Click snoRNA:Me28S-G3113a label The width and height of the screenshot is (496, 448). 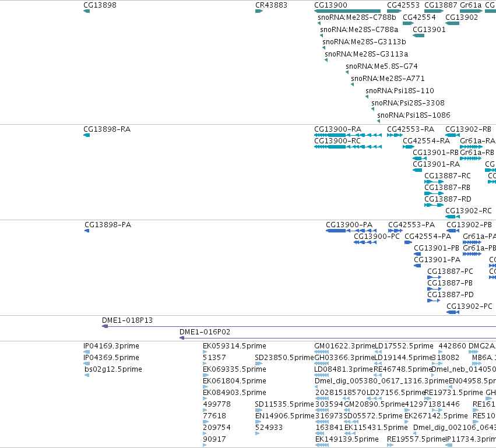point(366,54)
